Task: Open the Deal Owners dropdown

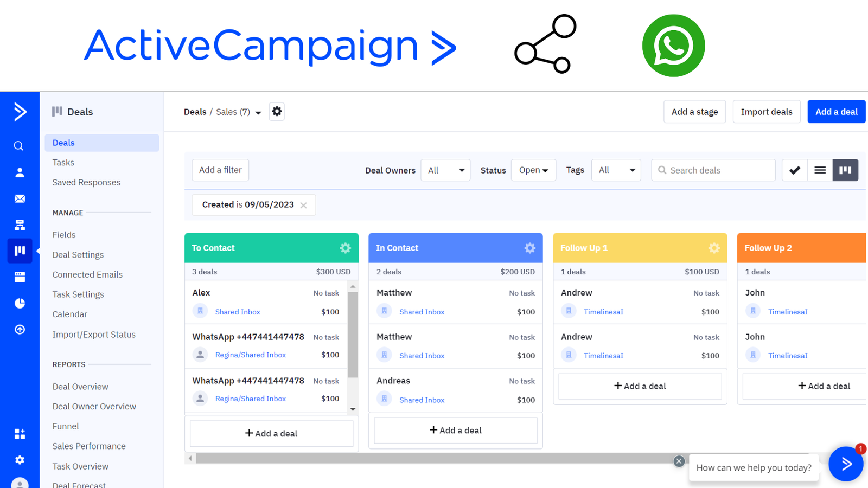Action: [x=445, y=170]
